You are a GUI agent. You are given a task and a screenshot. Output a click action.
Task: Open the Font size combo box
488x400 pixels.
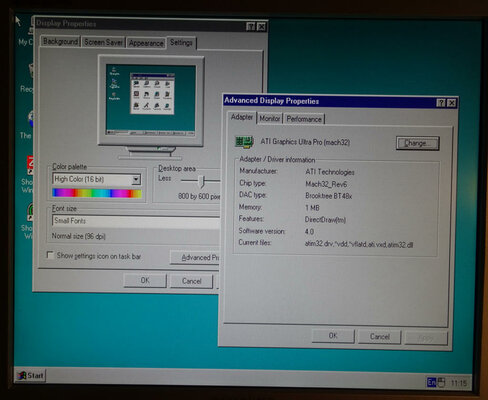click(136, 221)
